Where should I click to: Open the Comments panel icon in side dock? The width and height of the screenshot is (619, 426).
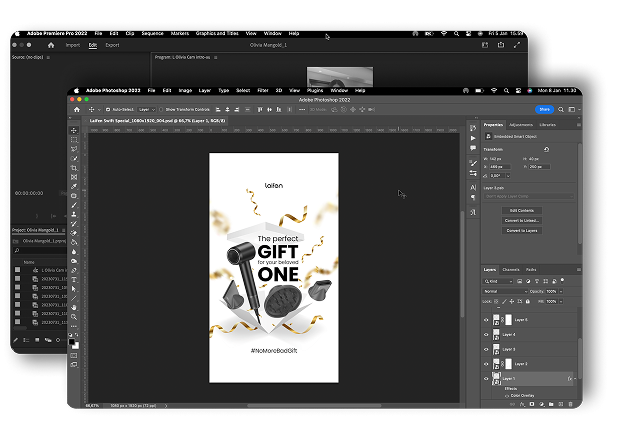click(x=473, y=148)
